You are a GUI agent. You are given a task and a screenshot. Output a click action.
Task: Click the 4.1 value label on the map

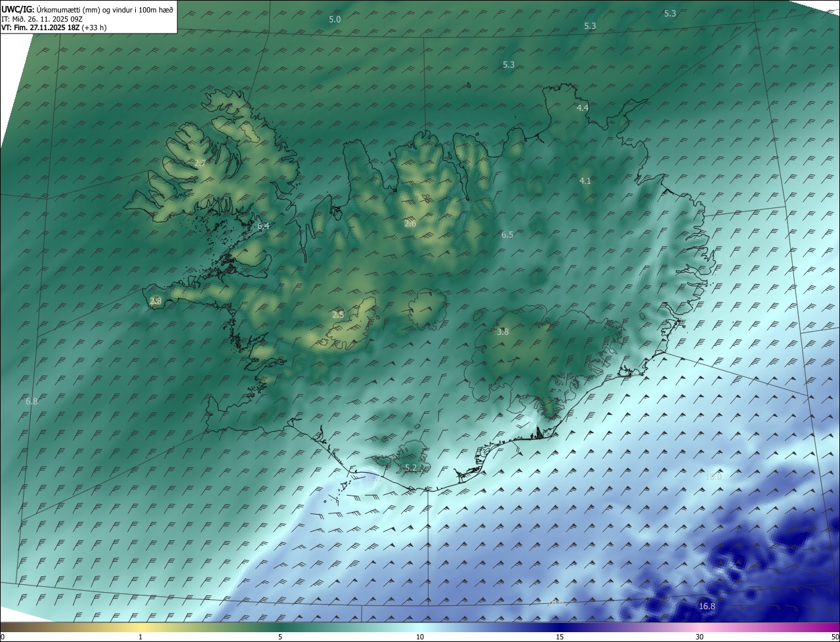click(585, 181)
